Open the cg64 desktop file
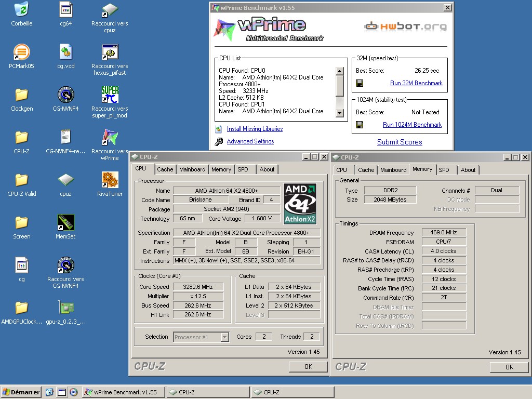The height and width of the screenshot is (399, 532). [x=65, y=10]
